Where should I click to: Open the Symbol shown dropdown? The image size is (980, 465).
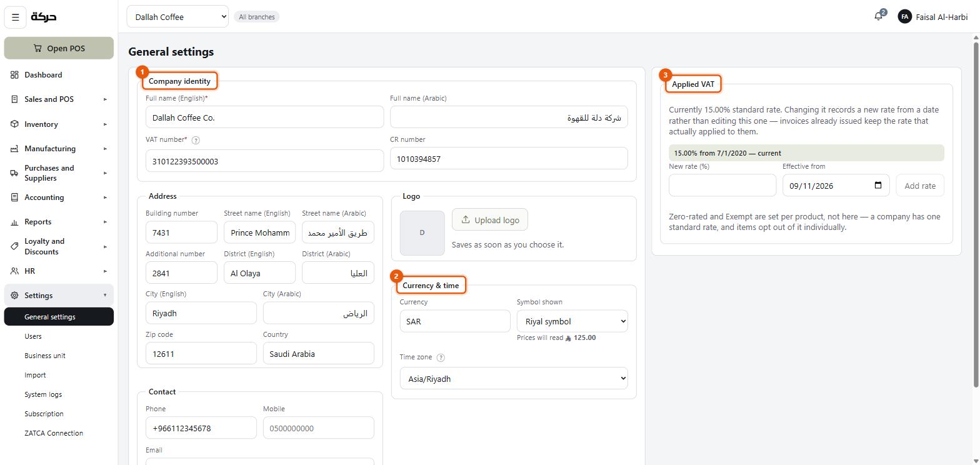tap(572, 321)
